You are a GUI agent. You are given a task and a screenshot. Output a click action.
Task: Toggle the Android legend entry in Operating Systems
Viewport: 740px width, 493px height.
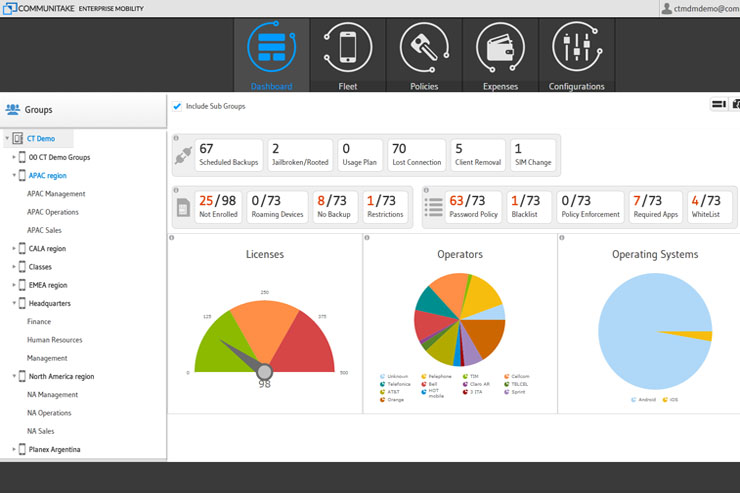click(634, 399)
